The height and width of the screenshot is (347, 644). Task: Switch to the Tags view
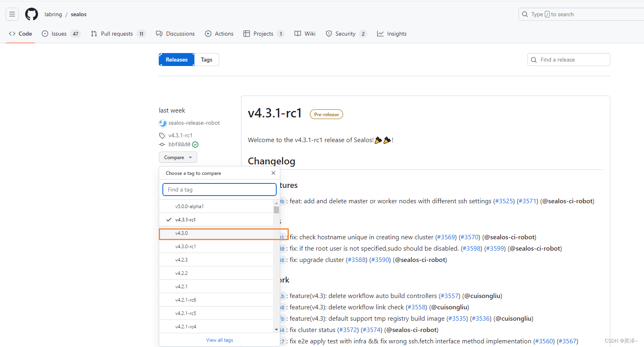click(x=207, y=60)
